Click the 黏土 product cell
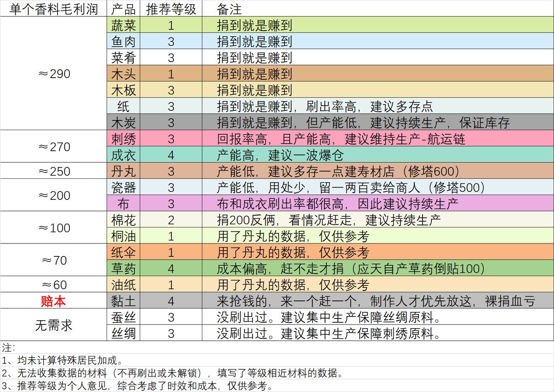This screenshot has height=392, width=554. tap(123, 301)
